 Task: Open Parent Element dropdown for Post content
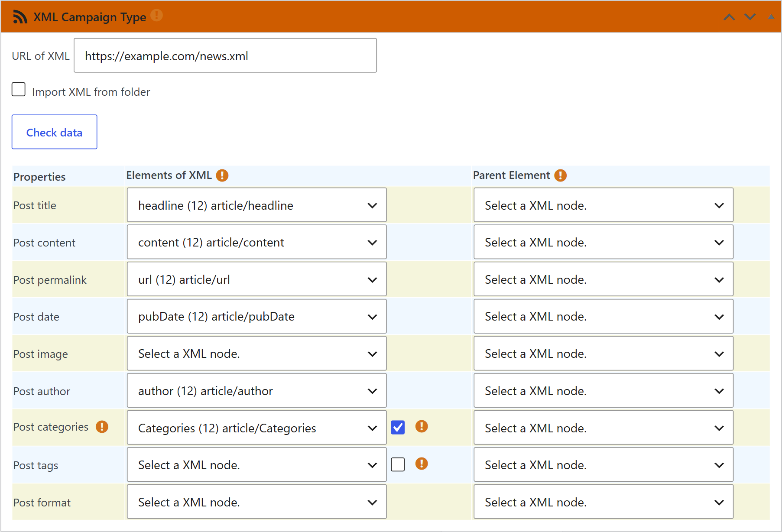coord(604,242)
